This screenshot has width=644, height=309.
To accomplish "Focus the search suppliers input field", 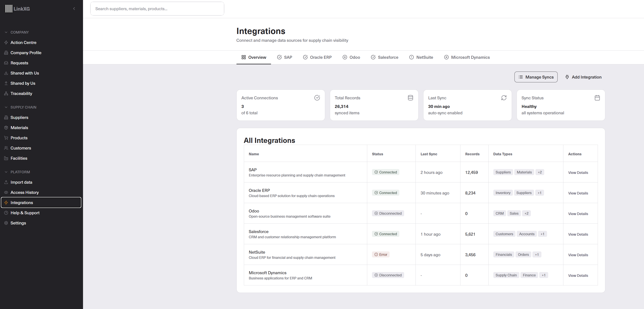I will [x=157, y=9].
